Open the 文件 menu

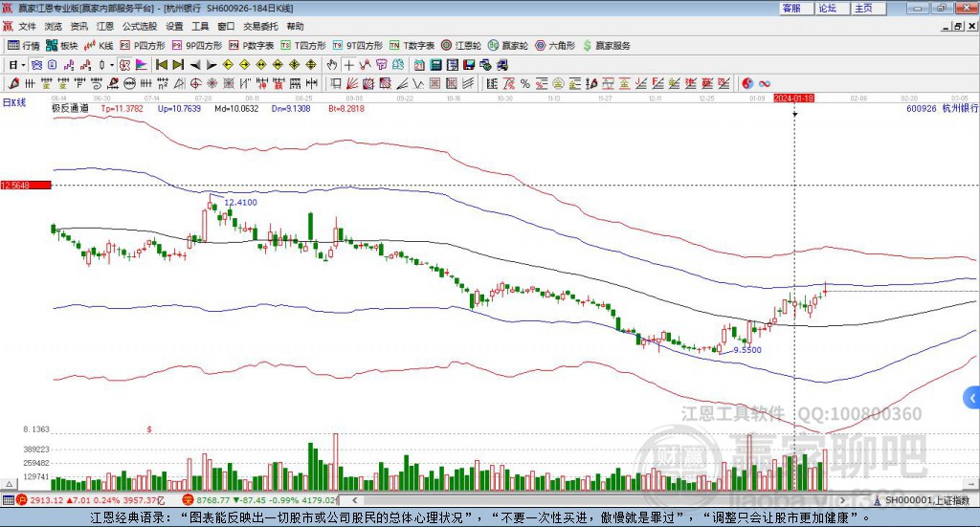point(27,26)
